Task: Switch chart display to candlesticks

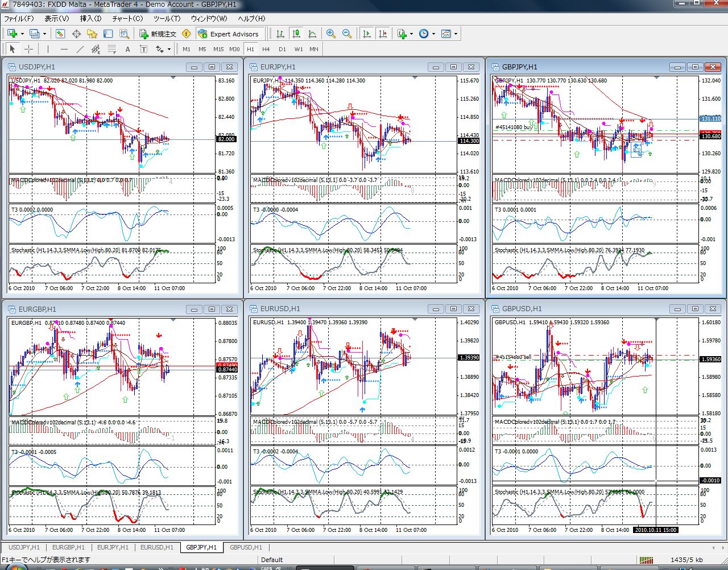Action: tap(296, 34)
